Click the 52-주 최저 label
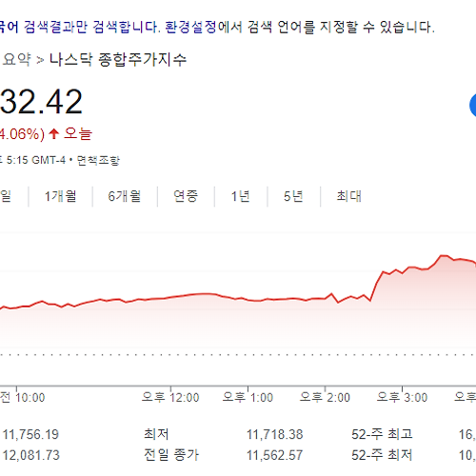476x476 pixels. coord(382,455)
